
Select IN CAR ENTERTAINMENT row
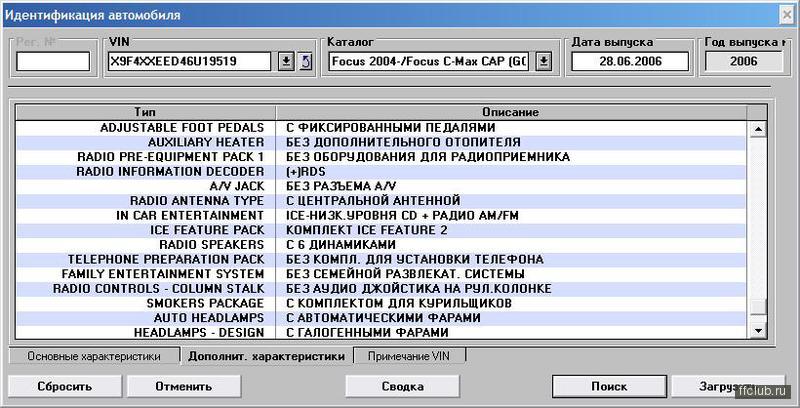[x=381, y=215]
